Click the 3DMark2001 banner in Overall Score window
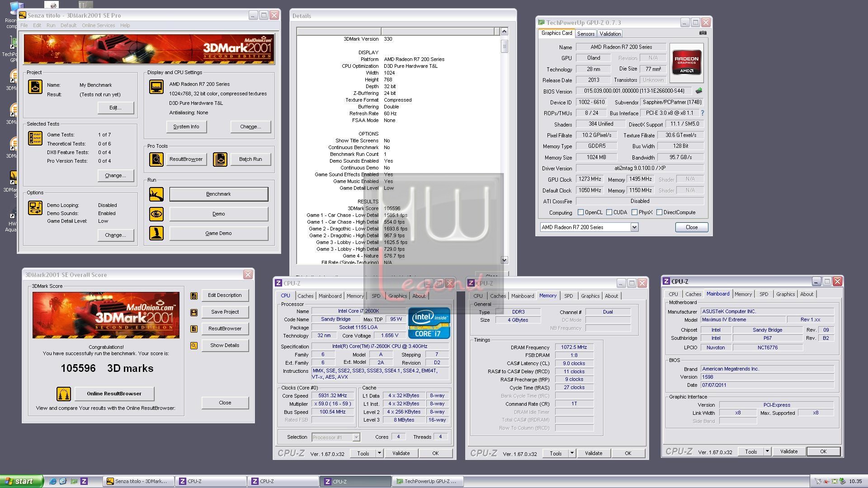Viewport: 868px width, 488px height. (x=106, y=315)
